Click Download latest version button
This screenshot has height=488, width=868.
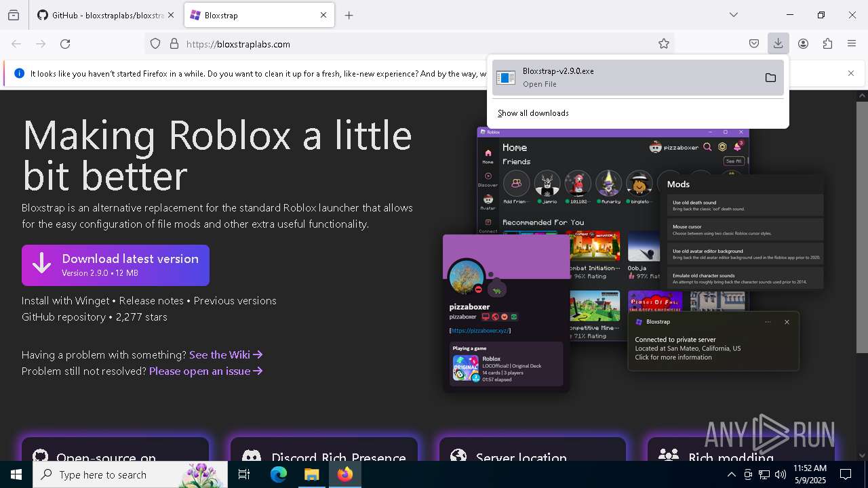coord(115,265)
